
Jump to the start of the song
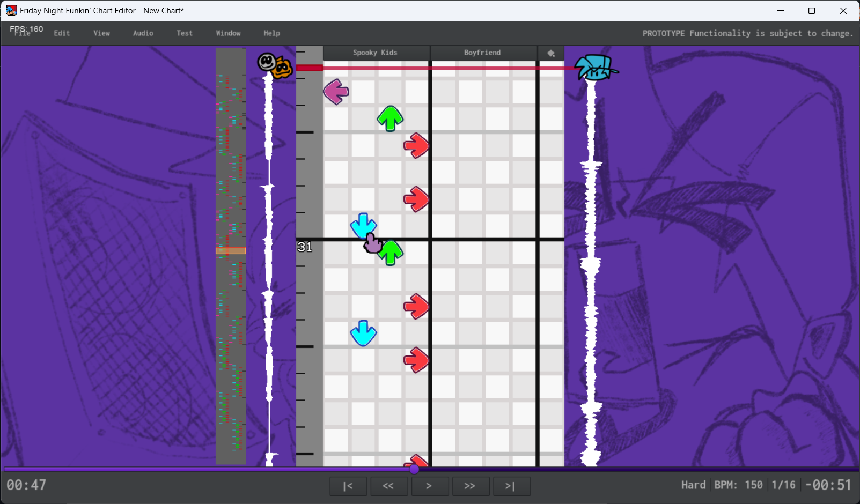[348, 486]
